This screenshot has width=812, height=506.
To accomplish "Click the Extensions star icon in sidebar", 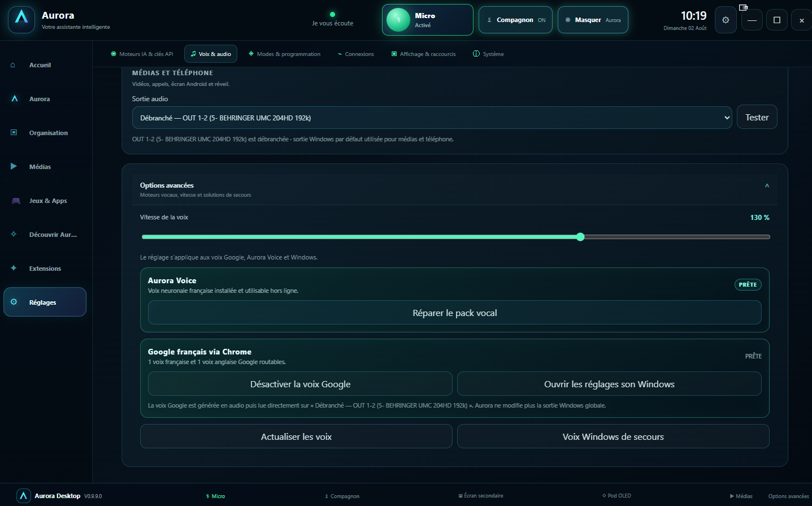I will click(x=14, y=268).
